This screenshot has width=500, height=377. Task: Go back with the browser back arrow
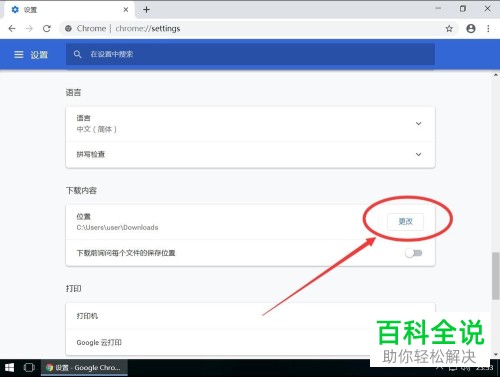[x=12, y=29]
